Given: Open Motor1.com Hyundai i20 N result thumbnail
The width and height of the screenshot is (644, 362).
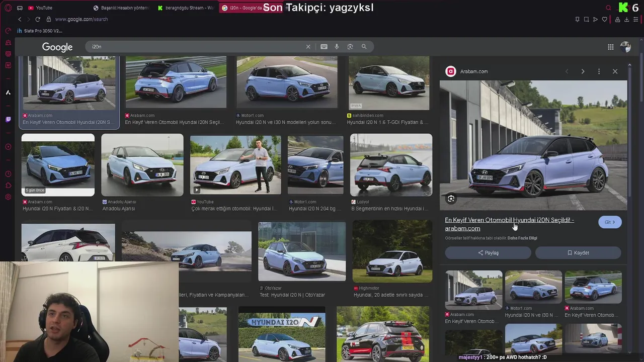Looking at the screenshot, I should tap(287, 82).
